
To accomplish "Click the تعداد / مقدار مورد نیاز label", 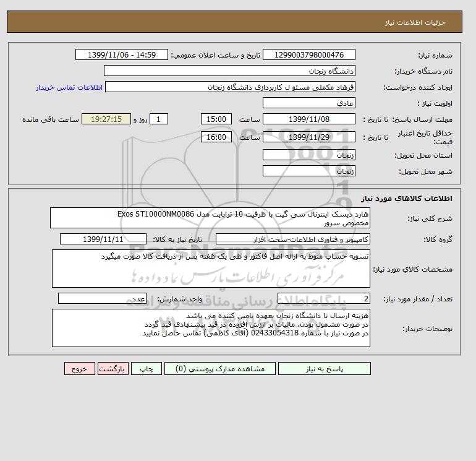I will 418,299.
